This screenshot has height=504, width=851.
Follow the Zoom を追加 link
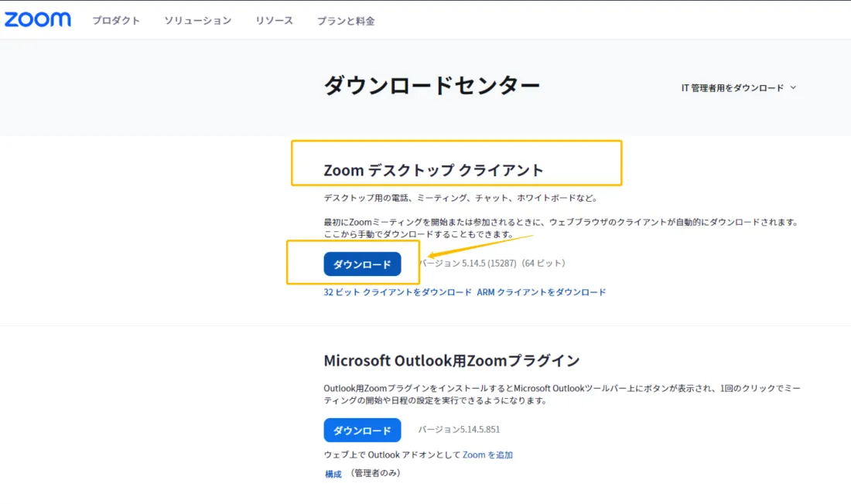[487, 455]
